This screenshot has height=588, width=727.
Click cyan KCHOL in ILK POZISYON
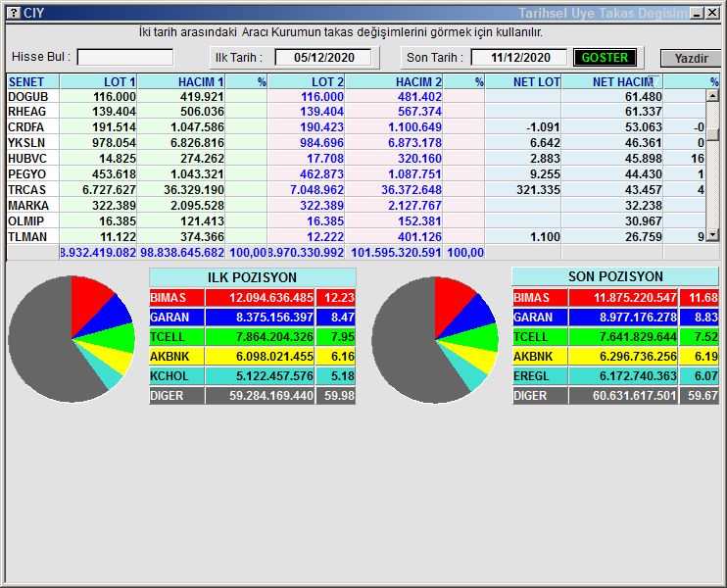[176, 376]
